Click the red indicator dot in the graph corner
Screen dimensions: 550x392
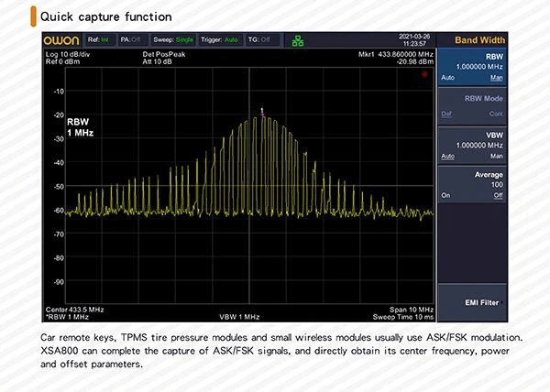click(426, 73)
